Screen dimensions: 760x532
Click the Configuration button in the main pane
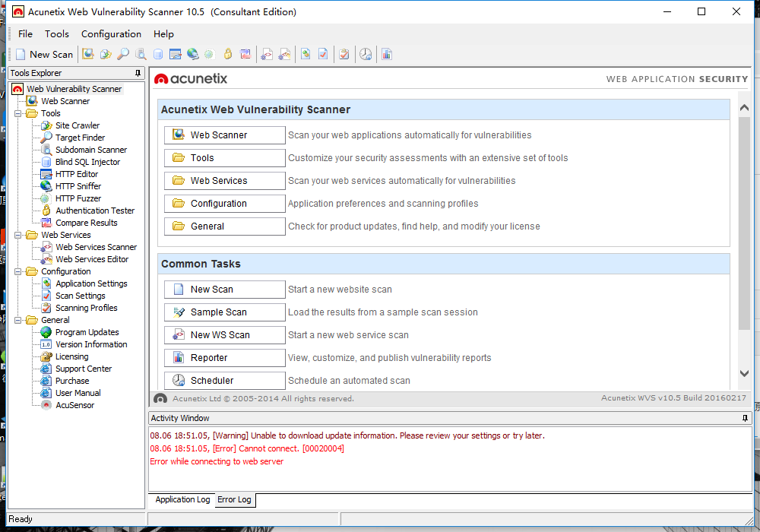pos(224,204)
